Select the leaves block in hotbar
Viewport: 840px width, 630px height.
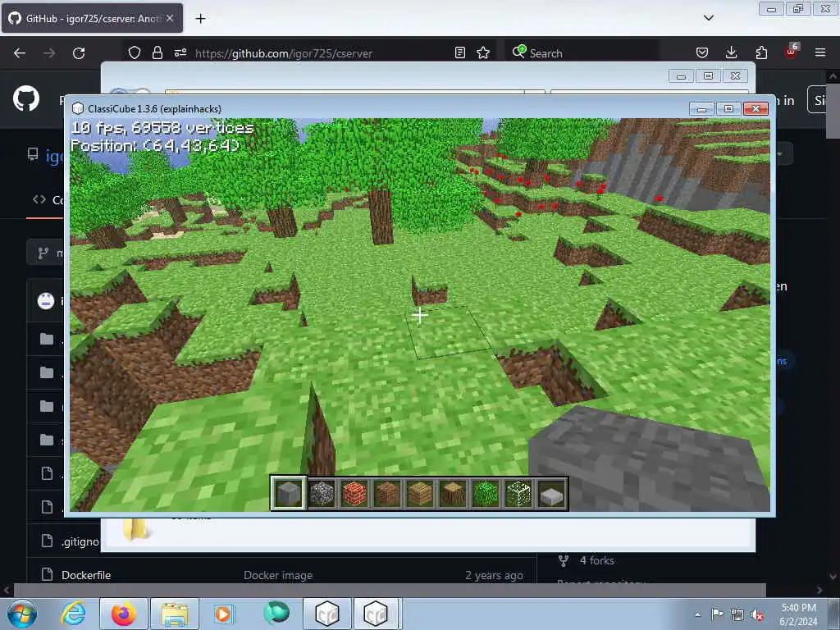(x=486, y=493)
